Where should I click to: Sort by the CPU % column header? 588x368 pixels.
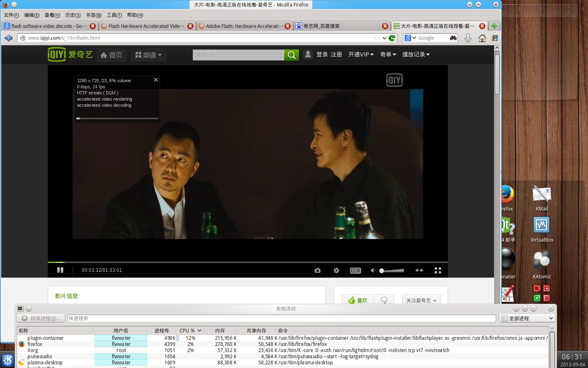(x=191, y=330)
